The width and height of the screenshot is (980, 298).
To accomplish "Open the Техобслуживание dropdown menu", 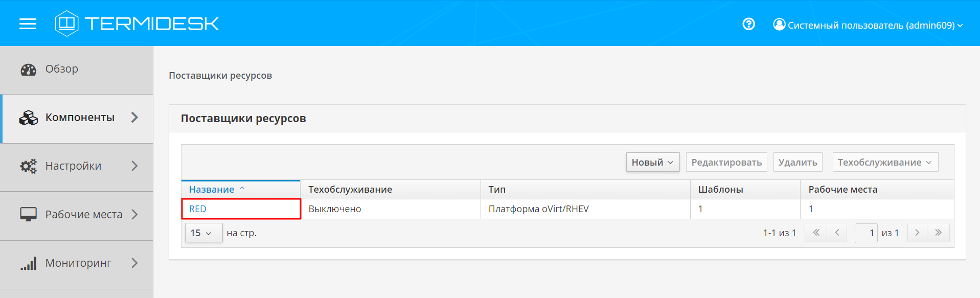I will click(x=884, y=163).
